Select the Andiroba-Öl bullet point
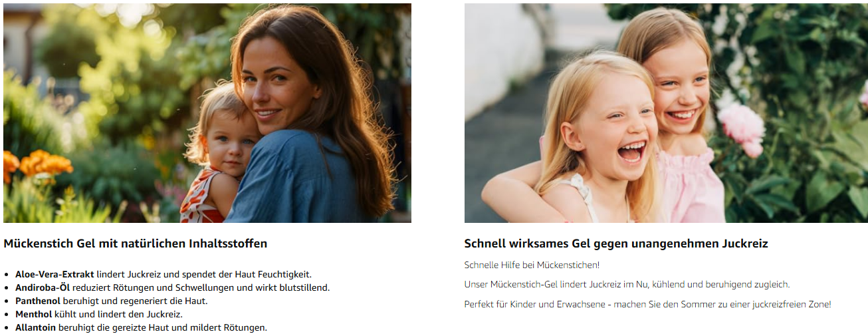Viewport: 868px width, 336px height. (x=173, y=287)
